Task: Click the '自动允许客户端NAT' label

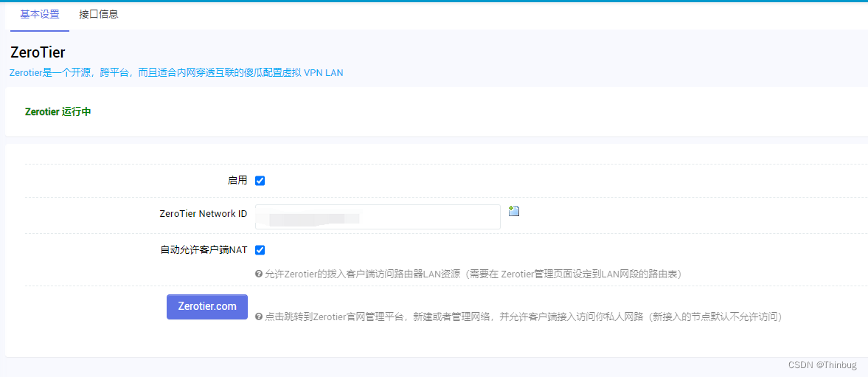Action: click(x=204, y=249)
